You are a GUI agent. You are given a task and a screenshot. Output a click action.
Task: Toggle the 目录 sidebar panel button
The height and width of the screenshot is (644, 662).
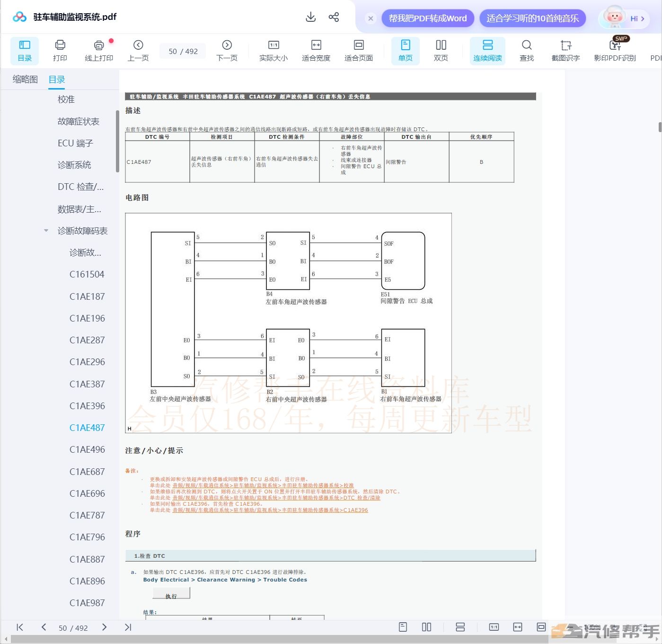(x=25, y=51)
